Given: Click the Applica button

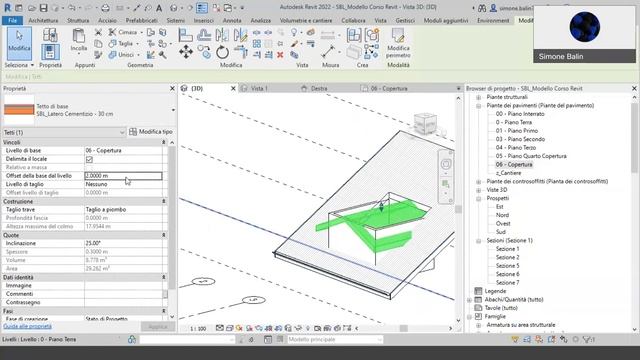Looking at the screenshot, I should (x=158, y=327).
